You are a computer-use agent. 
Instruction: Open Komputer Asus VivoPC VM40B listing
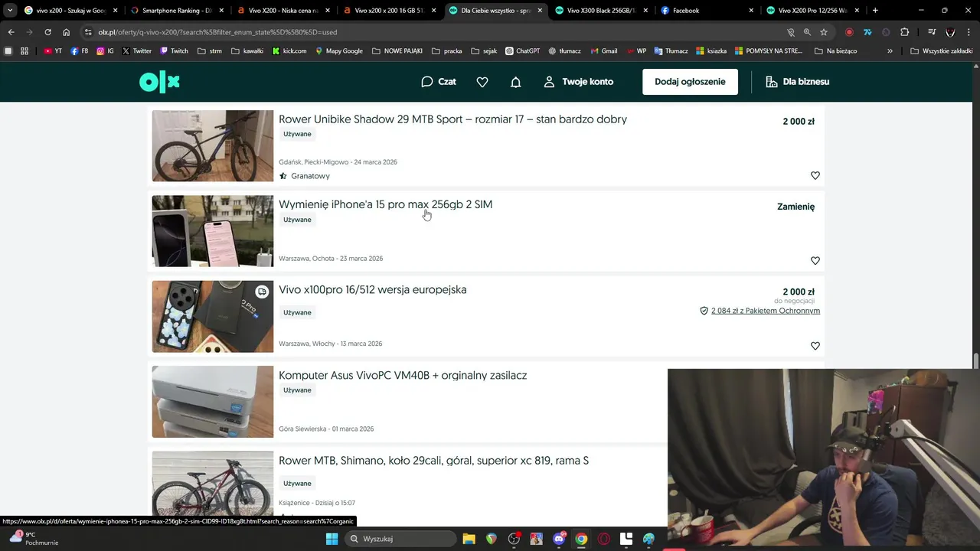pos(403,375)
